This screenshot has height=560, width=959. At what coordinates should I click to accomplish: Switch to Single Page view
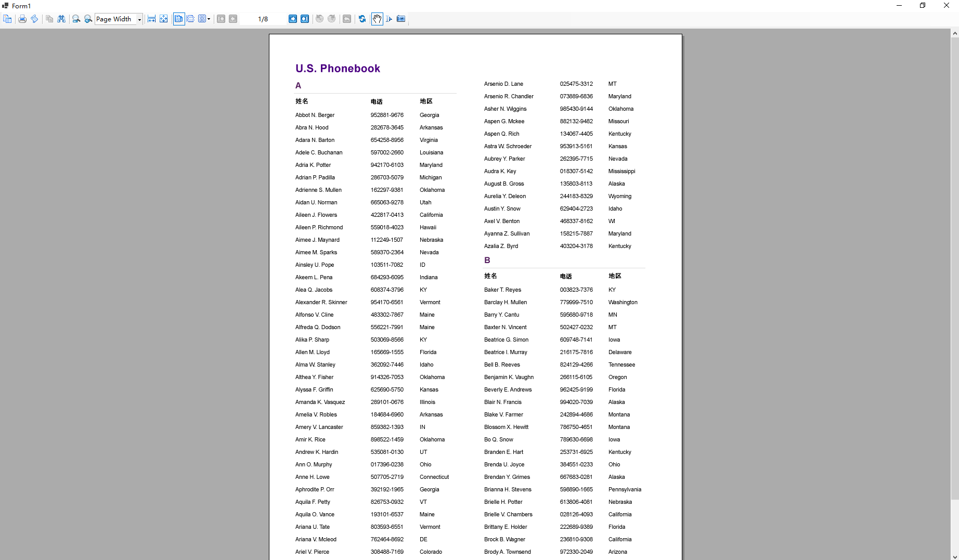click(178, 19)
